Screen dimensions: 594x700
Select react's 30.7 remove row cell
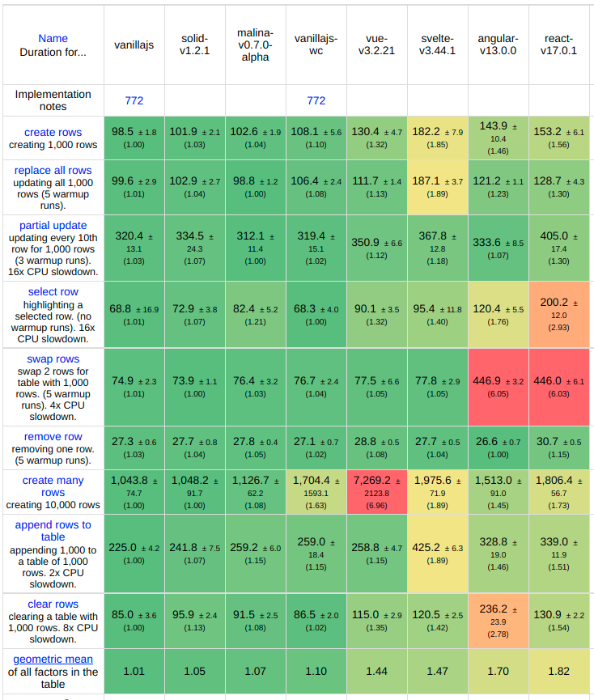pyautogui.click(x=558, y=448)
